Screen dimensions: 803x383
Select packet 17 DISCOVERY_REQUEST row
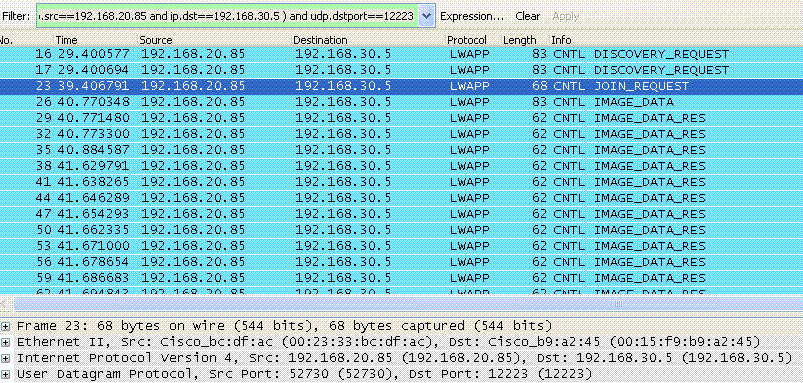pos(402,70)
